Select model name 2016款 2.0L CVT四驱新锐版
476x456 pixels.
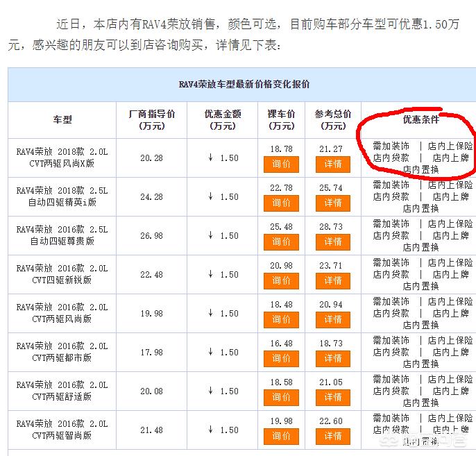[62, 274]
